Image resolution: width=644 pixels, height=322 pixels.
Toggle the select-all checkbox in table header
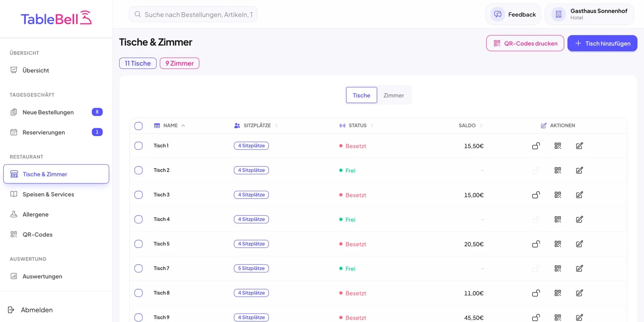click(138, 126)
